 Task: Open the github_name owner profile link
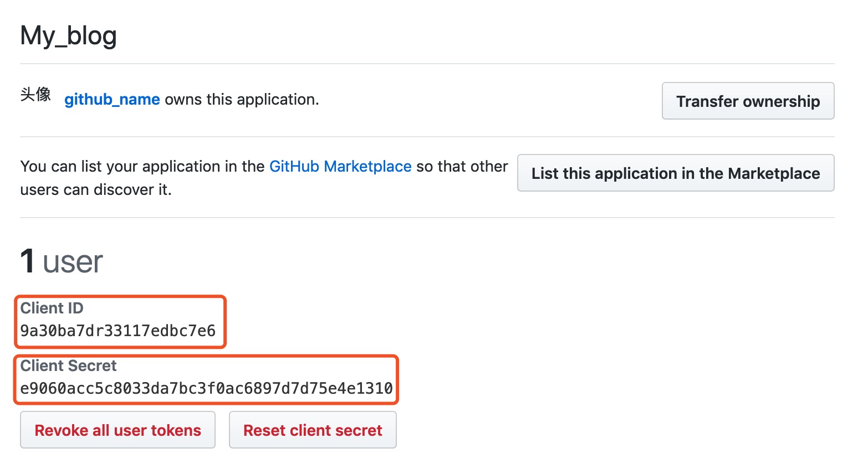[112, 100]
